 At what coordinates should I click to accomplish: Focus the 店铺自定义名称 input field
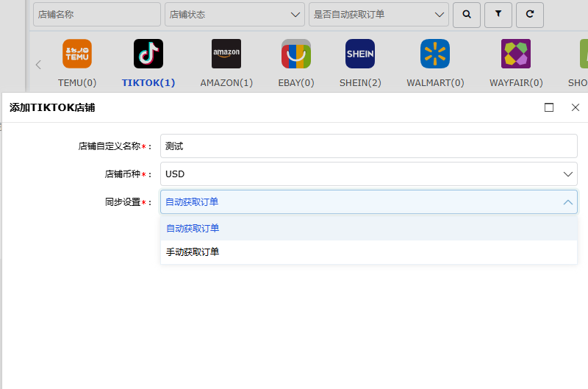[x=369, y=146]
